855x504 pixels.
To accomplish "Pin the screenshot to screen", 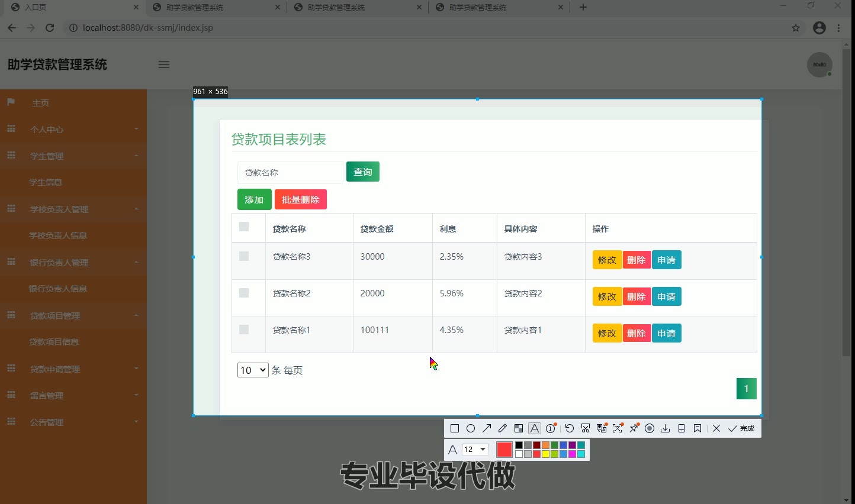I will pos(634,428).
